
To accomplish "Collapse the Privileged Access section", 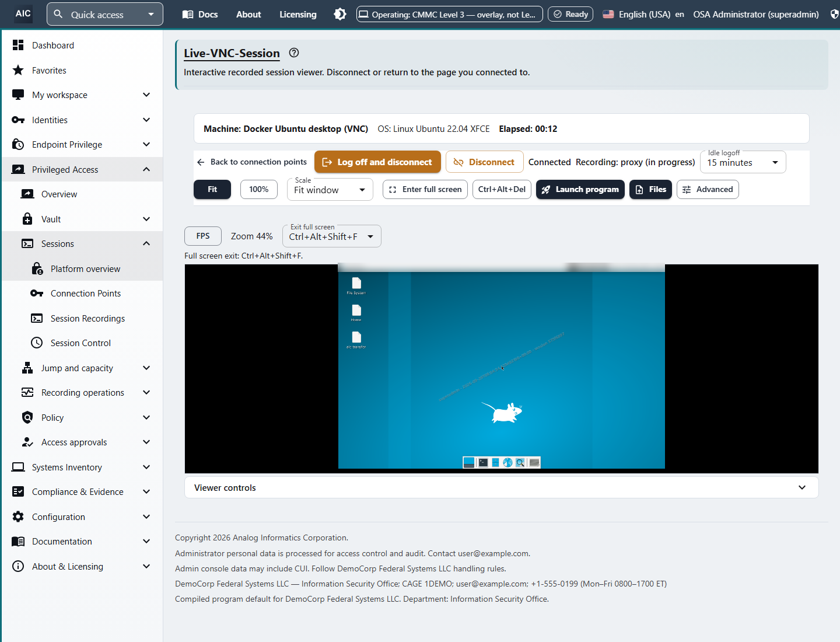I will click(x=82, y=169).
